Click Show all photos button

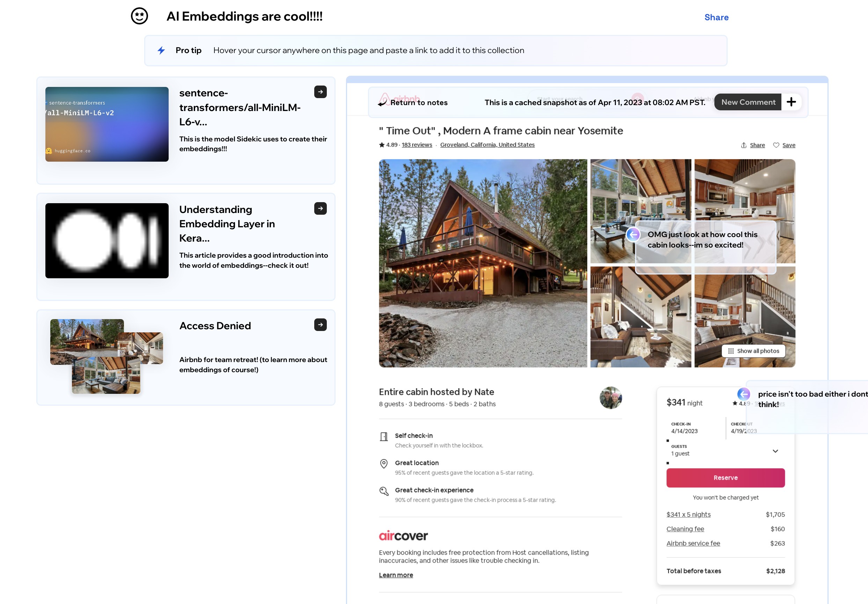(753, 351)
